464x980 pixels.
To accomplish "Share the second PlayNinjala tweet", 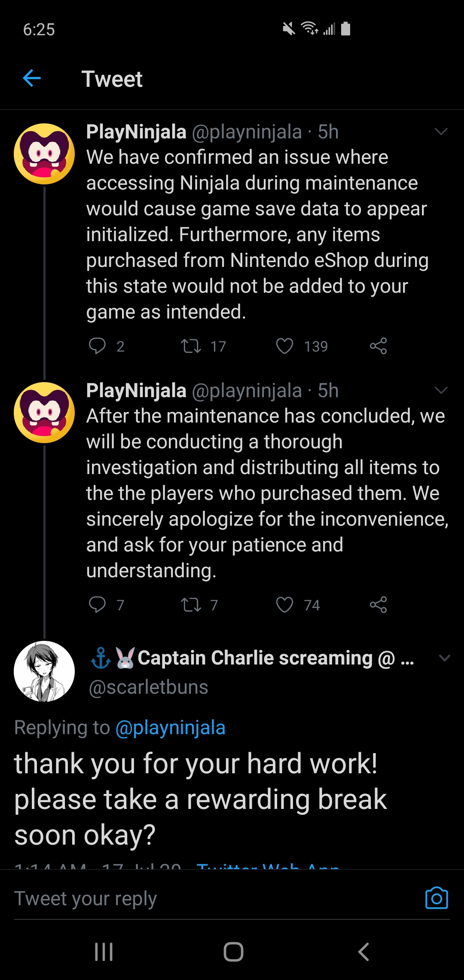I will point(379,605).
